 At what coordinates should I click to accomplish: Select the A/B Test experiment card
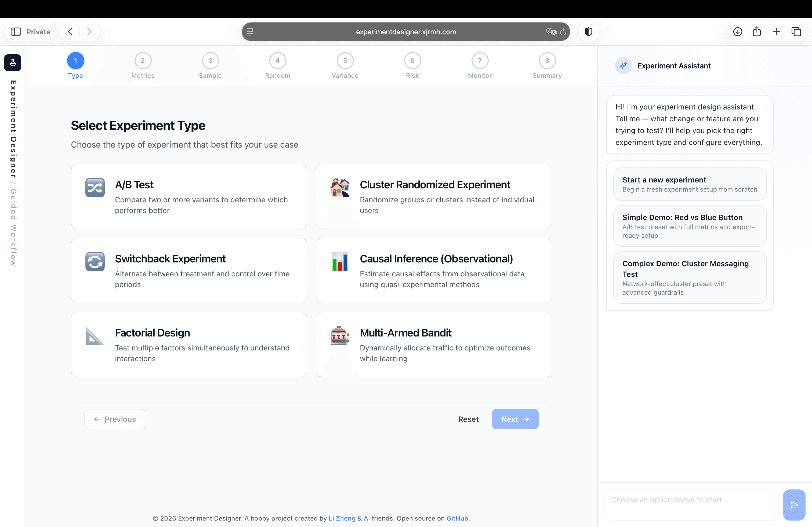click(x=189, y=197)
